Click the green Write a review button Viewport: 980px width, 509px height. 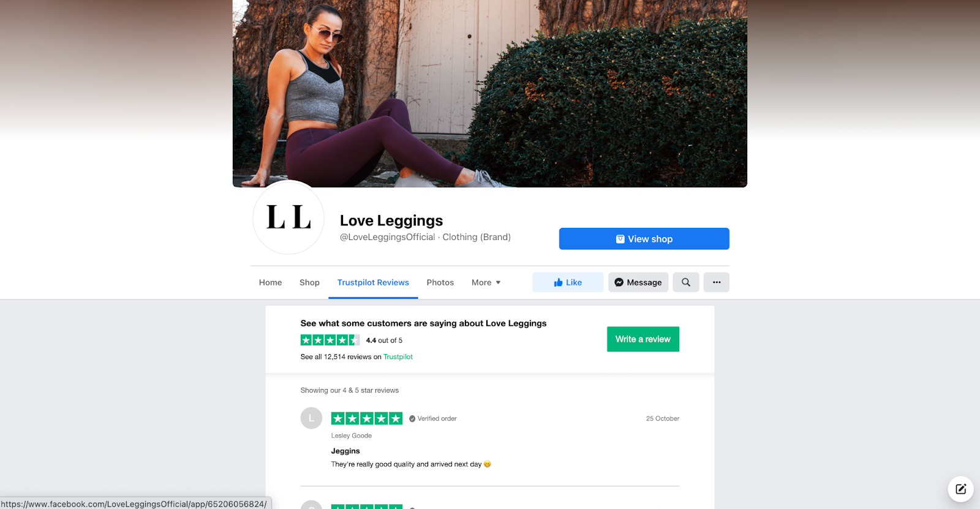coord(643,339)
